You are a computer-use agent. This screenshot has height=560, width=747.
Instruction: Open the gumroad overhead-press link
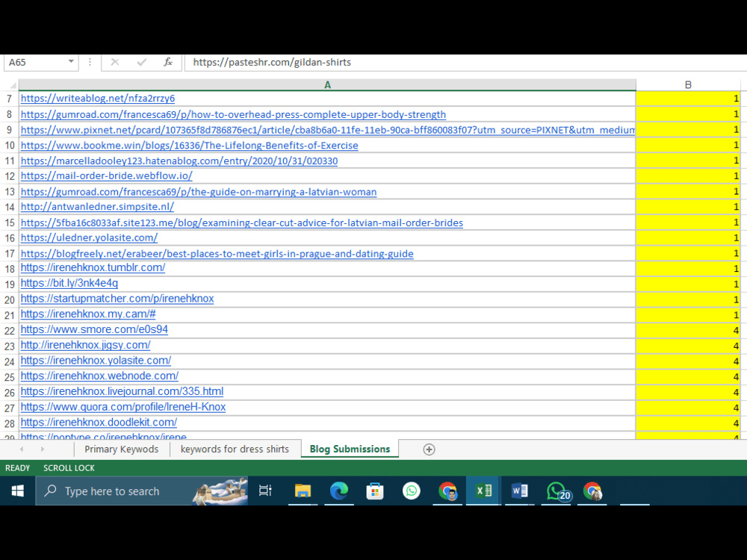click(x=233, y=114)
